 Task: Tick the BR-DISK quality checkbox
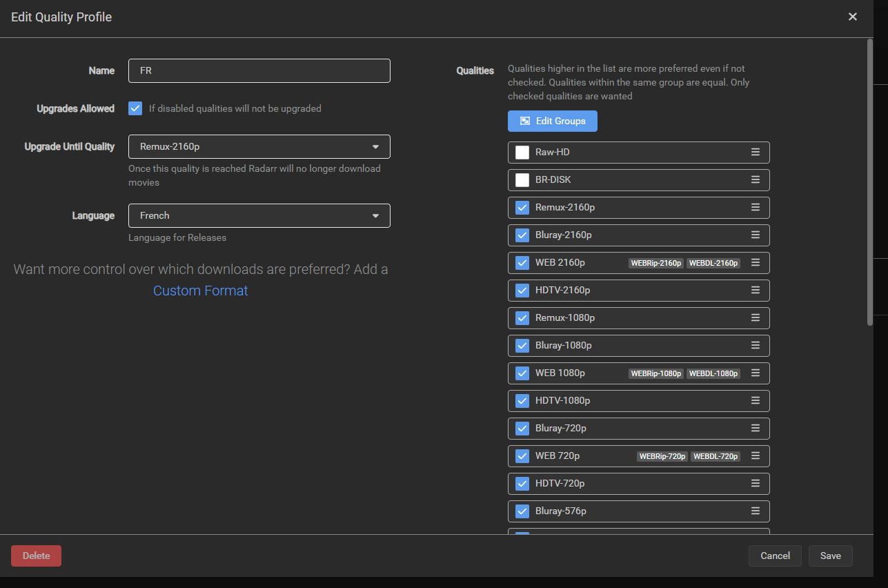[x=522, y=180]
